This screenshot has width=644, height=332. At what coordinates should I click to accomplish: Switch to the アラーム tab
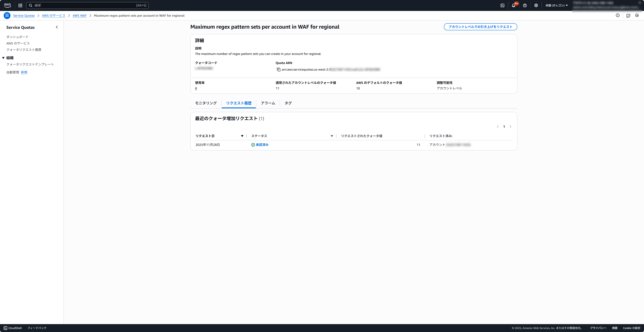coord(268,103)
